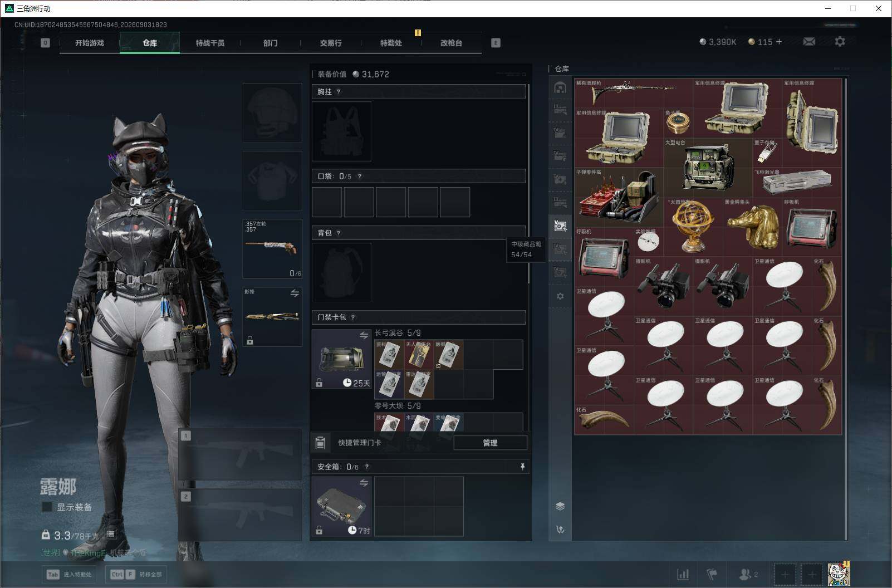Open the 特勤处 tab

[391, 43]
